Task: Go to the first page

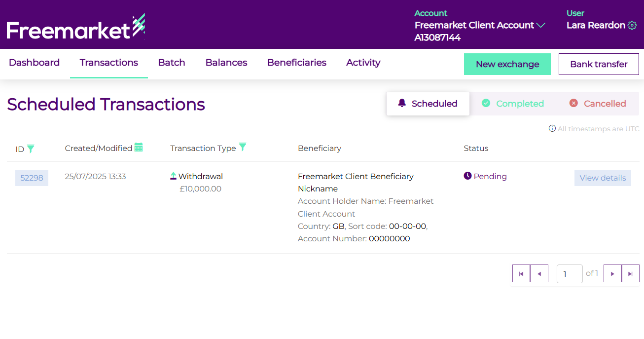Action: (521, 274)
